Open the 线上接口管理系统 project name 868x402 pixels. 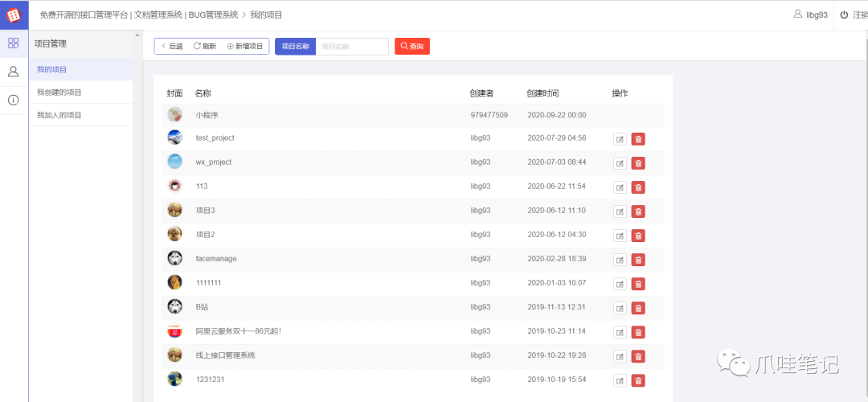point(225,355)
